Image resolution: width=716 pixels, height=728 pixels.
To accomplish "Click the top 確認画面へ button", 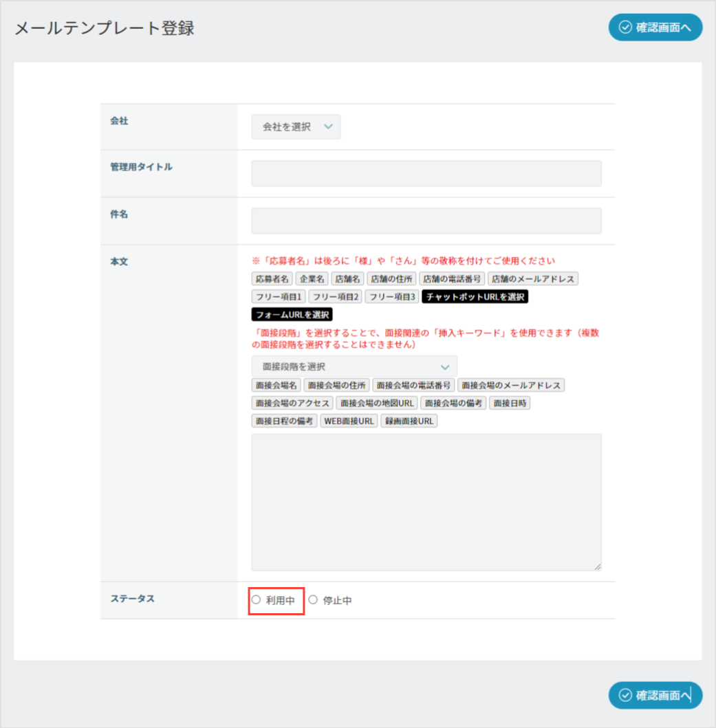I will pos(655,27).
